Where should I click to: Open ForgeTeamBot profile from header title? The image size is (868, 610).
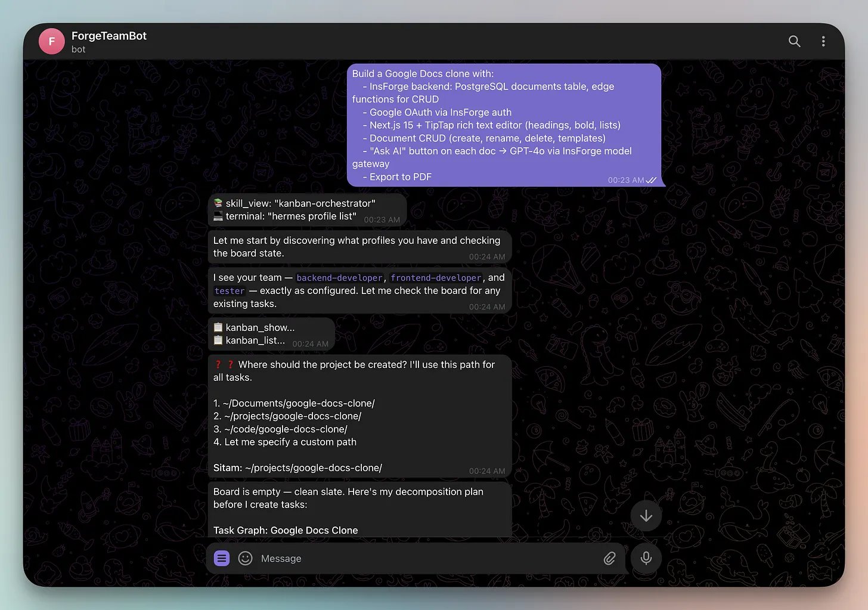(108, 36)
